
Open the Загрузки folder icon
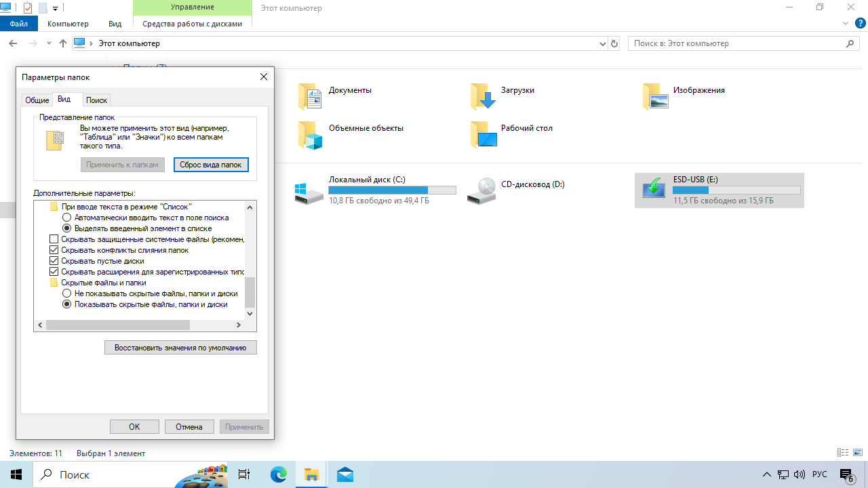coord(483,97)
